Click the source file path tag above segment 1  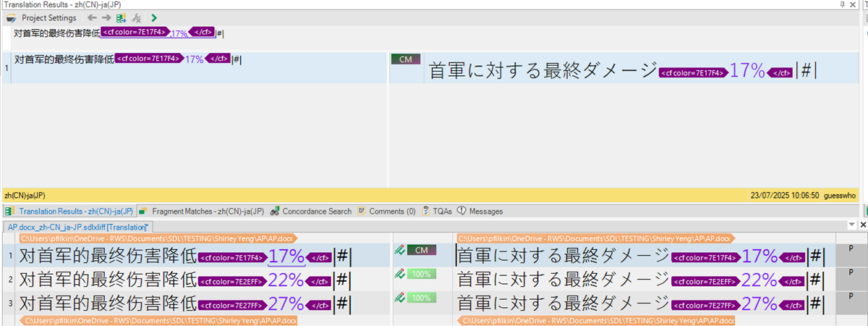coord(158,238)
